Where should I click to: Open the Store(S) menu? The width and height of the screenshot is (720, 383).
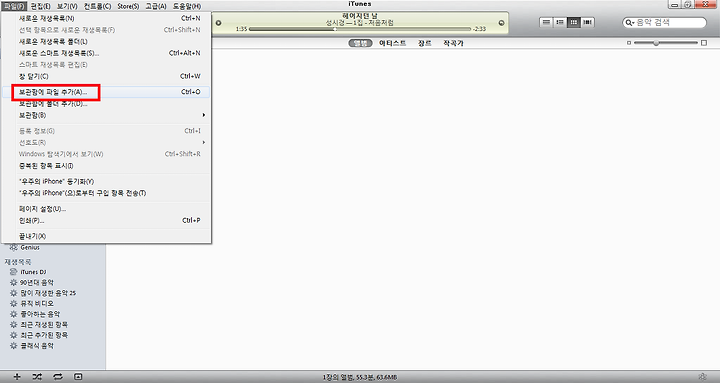[128, 6]
